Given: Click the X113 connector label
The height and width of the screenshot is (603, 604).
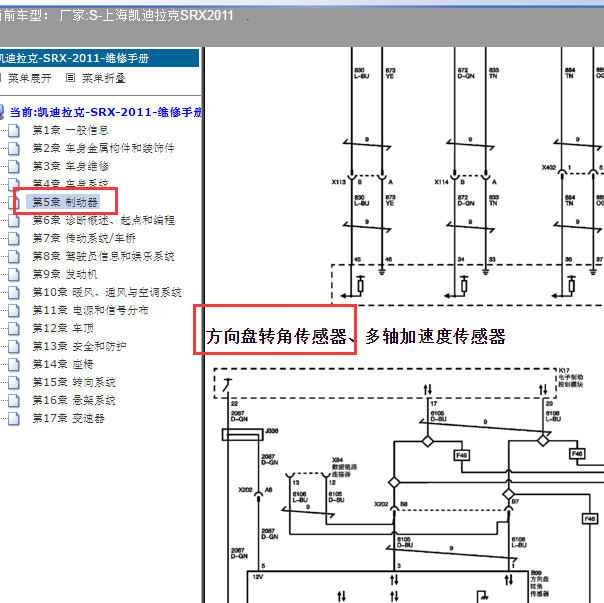Looking at the screenshot, I should (x=339, y=182).
